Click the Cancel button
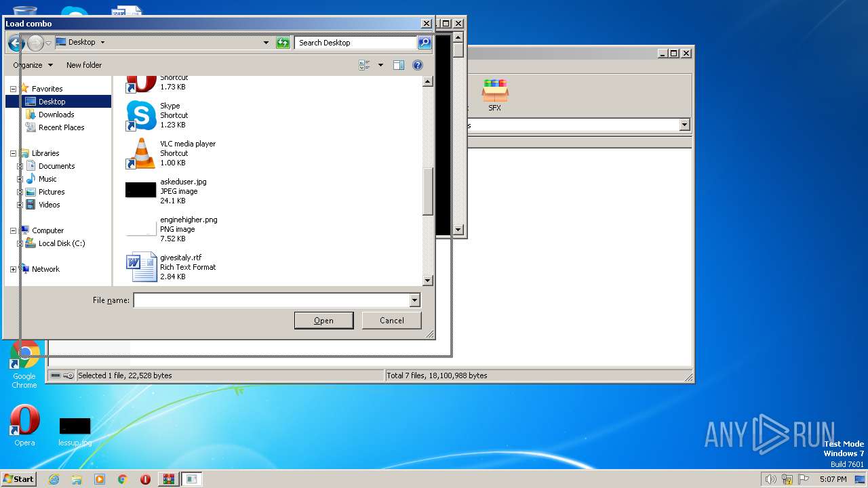868x488 pixels. 391,321
